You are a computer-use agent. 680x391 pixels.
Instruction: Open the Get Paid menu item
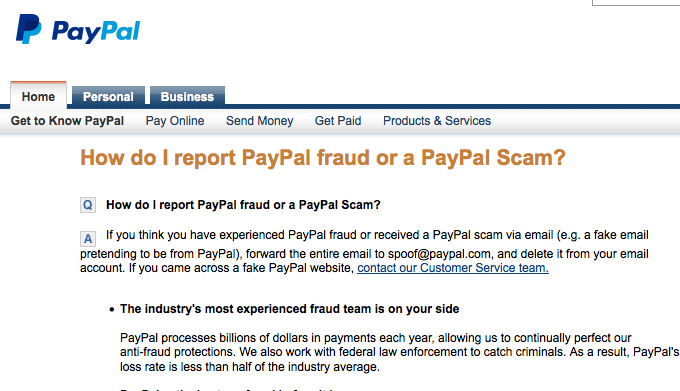(338, 121)
